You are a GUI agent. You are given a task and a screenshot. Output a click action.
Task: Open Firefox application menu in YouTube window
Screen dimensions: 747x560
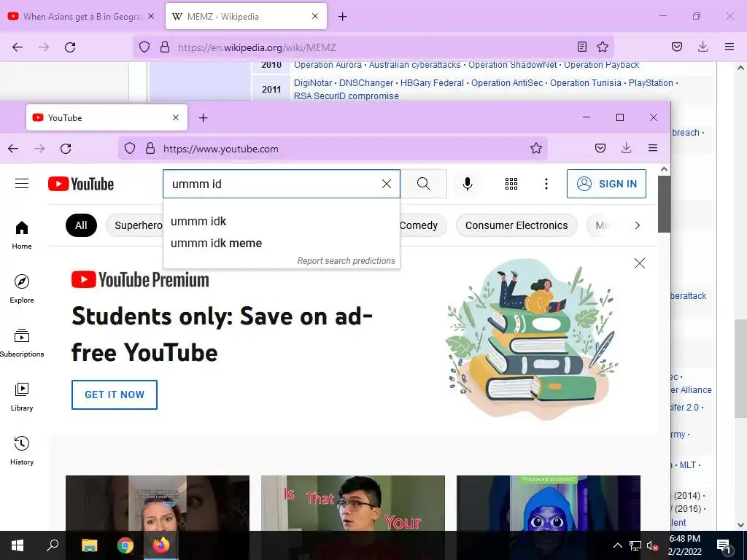point(653,149)
